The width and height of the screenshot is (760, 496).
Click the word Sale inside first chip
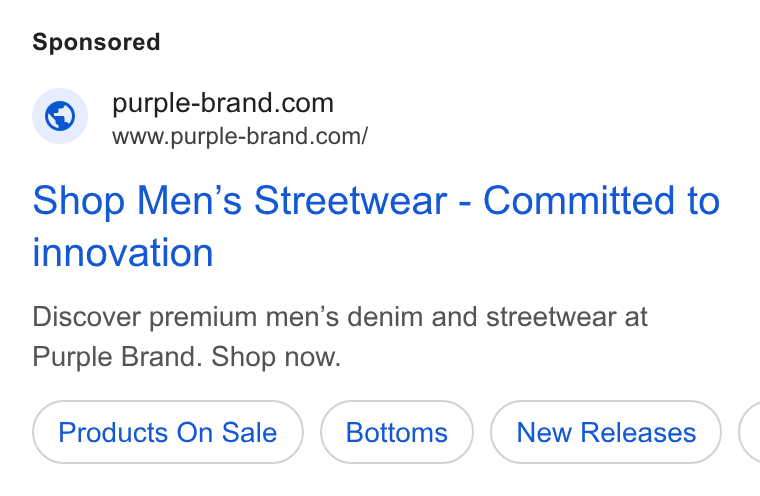point(250,432)
